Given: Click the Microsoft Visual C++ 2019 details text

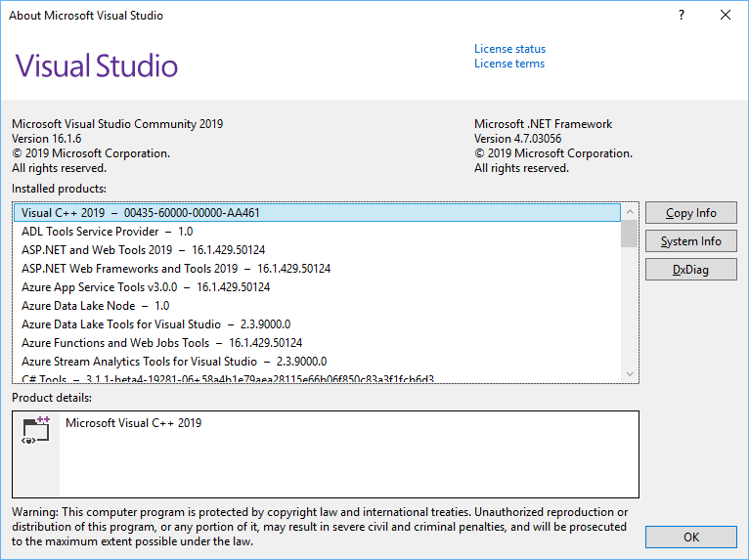Looking at the screenshot, I should pyautogui.click(x=134, y=423).
